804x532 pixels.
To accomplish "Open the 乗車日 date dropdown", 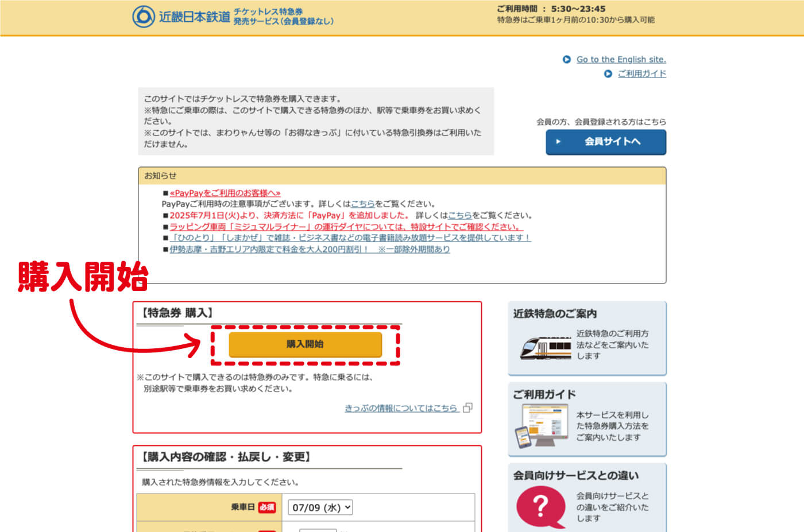I will coord(320,507).
